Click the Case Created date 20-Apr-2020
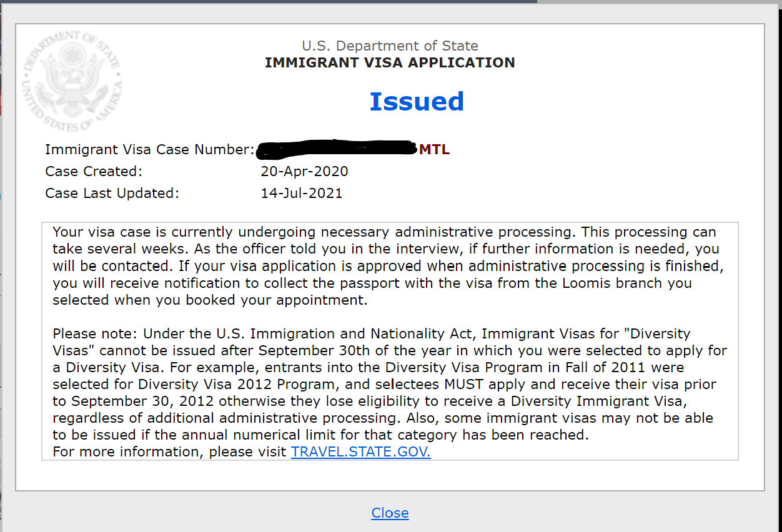This screenshot has height=532, width=782. coord(304,171)
